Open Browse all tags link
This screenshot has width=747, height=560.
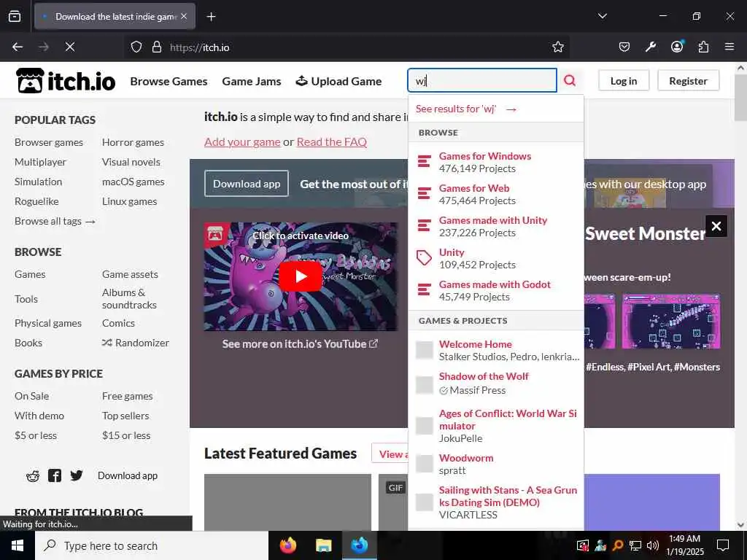tap(55, 221)
